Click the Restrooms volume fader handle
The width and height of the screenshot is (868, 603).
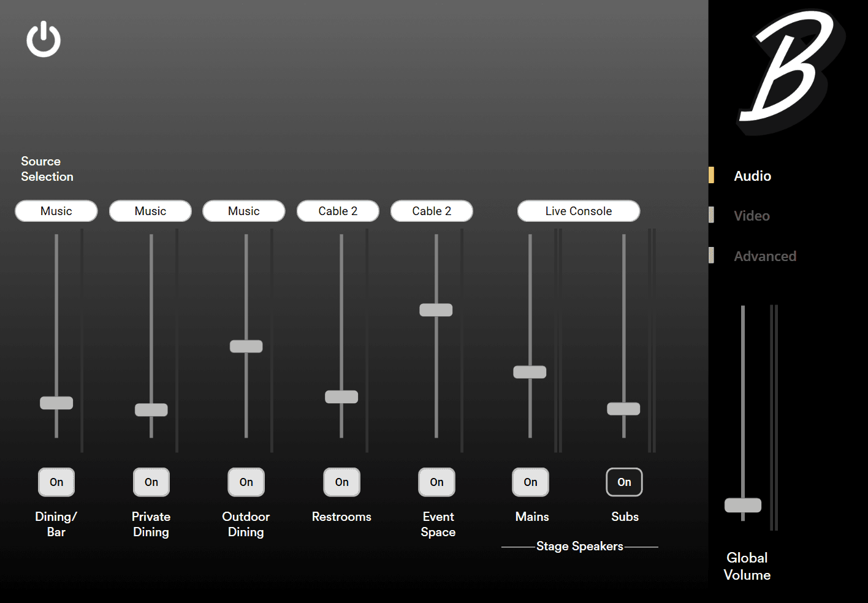[x=341, y=396]
